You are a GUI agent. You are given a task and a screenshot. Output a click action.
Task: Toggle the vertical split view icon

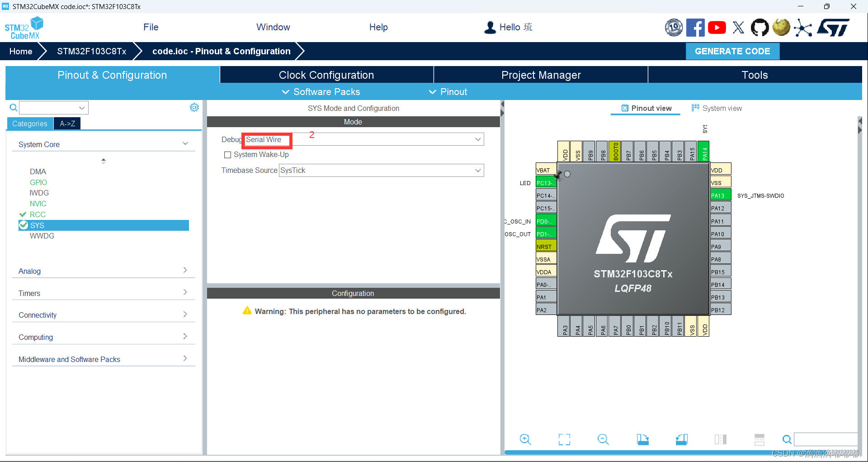pyautogui.click(x=721, y=439)
